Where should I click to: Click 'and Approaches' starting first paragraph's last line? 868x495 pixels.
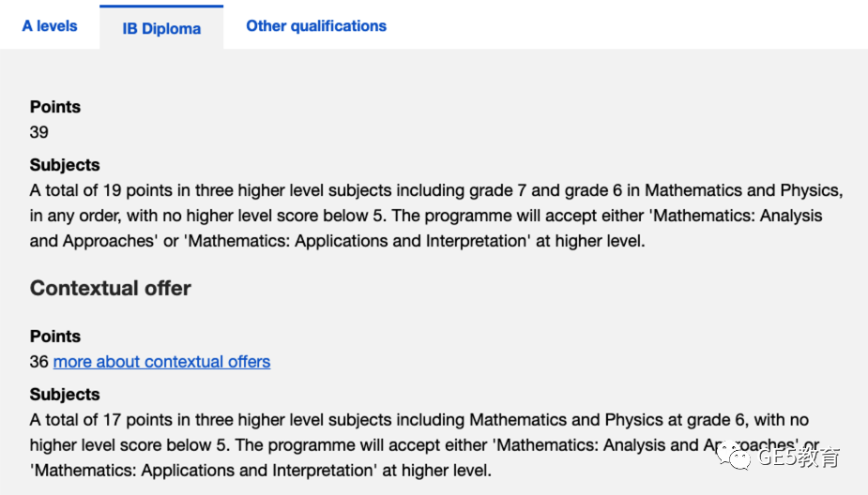[93, 241]
